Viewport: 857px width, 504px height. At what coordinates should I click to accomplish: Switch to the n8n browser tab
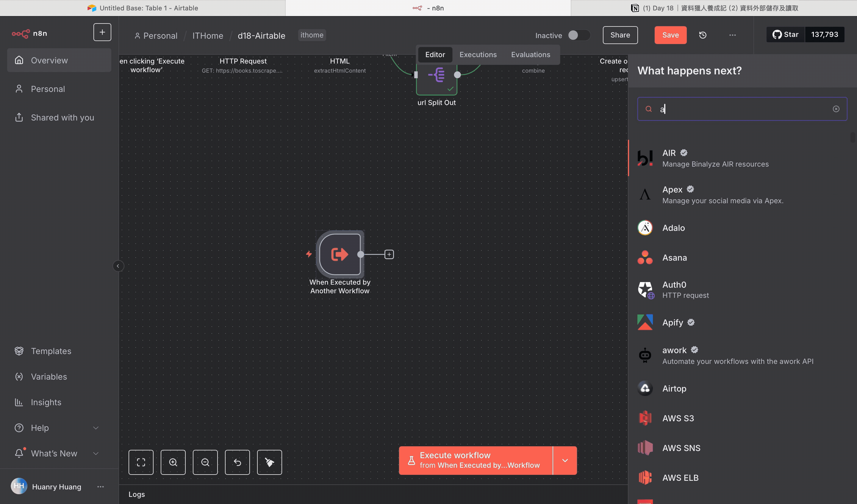pos(428,8)
